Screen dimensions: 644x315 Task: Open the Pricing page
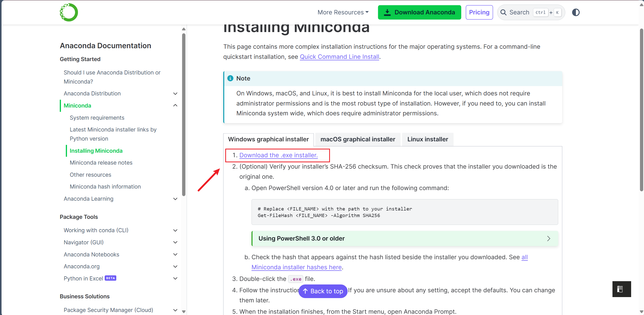(x=479, y=12)
